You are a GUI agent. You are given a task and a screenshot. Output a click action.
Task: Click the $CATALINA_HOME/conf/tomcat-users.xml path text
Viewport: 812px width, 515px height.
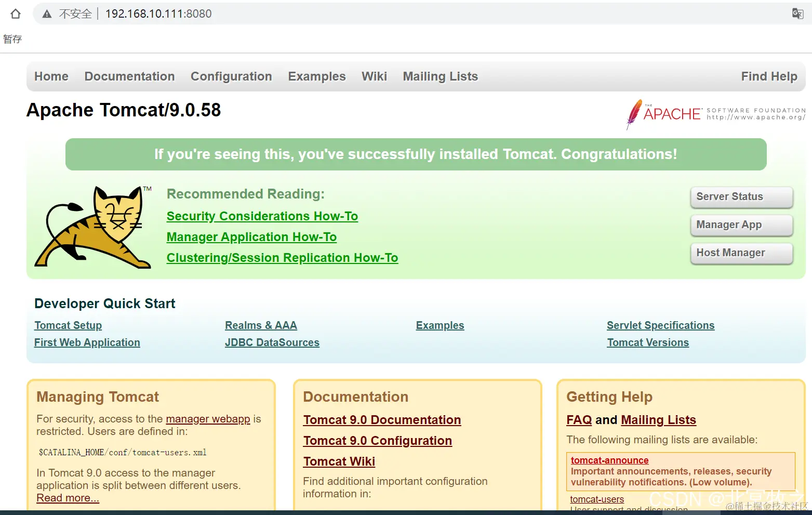pyautogui.click(x=123, y=453)
